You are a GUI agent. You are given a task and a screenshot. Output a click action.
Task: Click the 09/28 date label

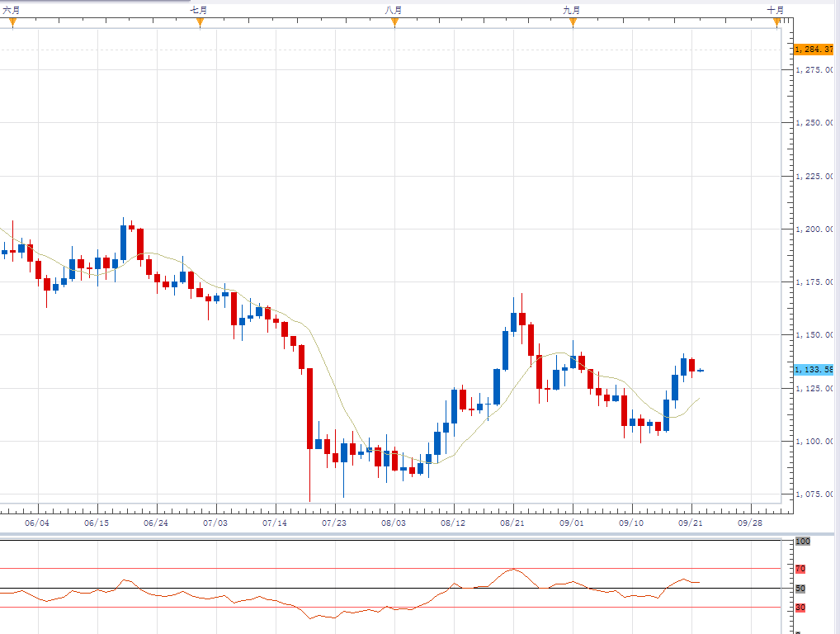(x=750, y=523)
